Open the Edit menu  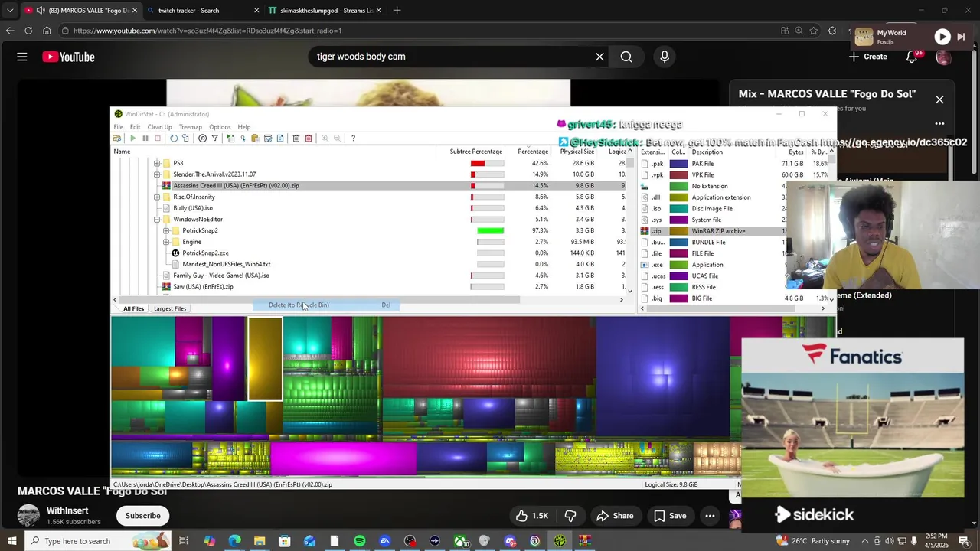pos(135,127)
